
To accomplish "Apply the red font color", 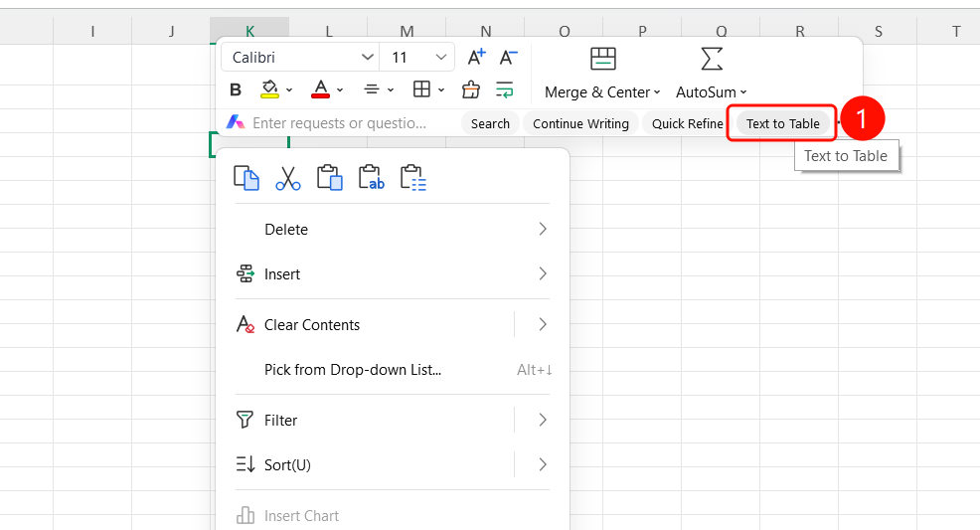I will click(321, 89).
